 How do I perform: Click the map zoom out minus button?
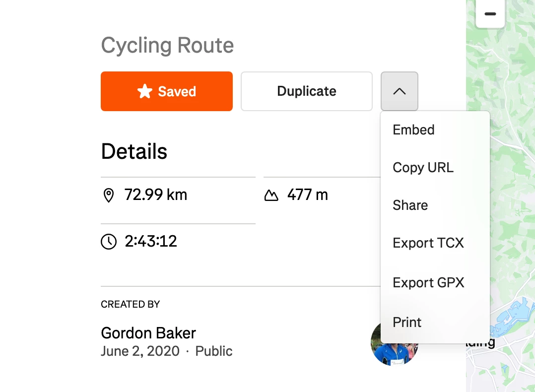490,14
